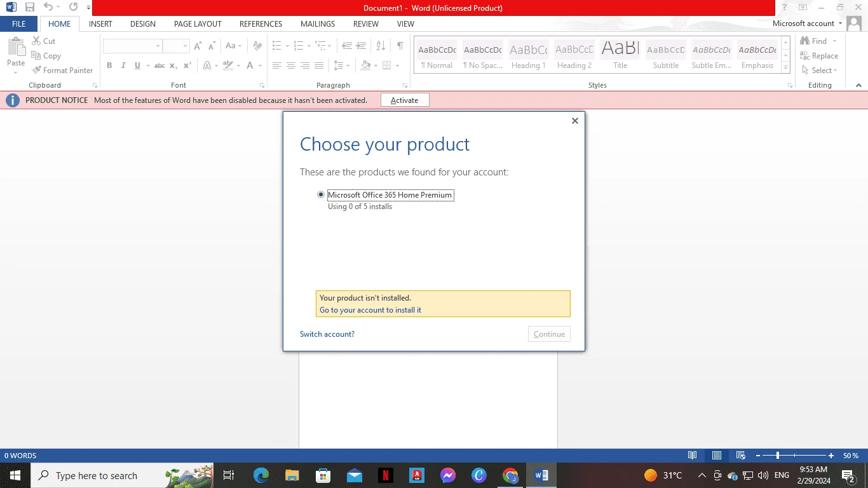This screenshot has width=868, height=488.
Task: Toggle Strikethrough formatting
Action: coord(159,65)
